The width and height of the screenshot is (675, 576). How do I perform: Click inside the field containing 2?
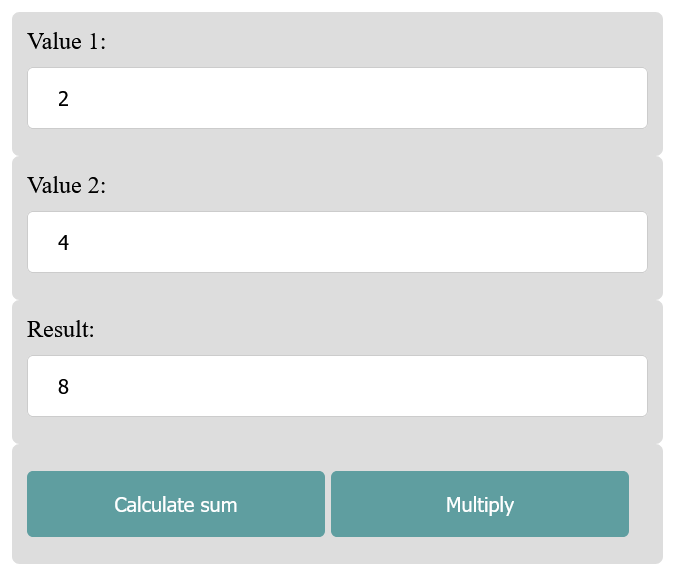[337, 98]
